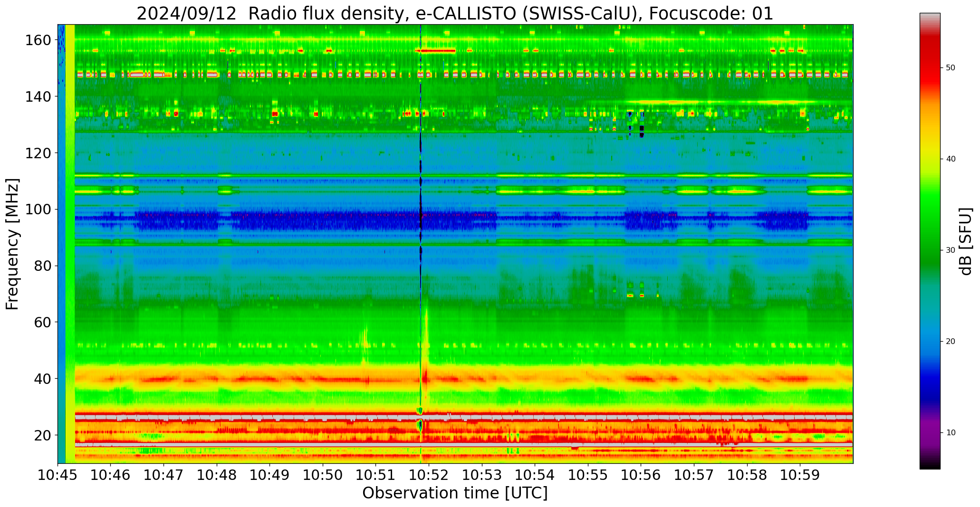This screenshot has width=980, height=507.
Task: Click the 10:48 time tick label
Action: [217, 475]
